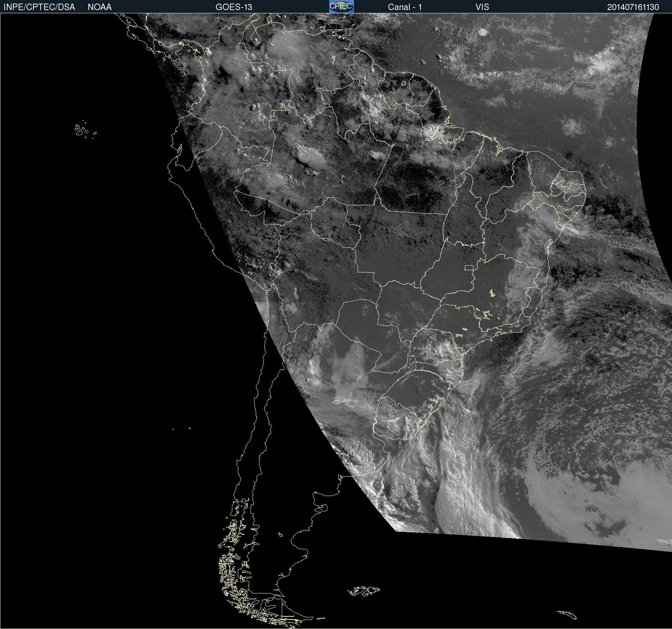Click the VIS channel type label
Screen dimensions: 672x629
(x=482, y=7)
